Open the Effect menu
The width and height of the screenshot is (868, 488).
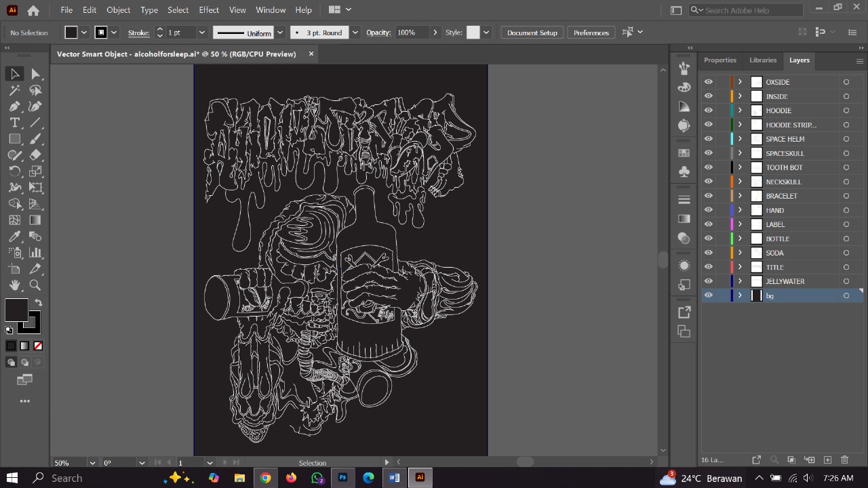click(x=209, y=10)
